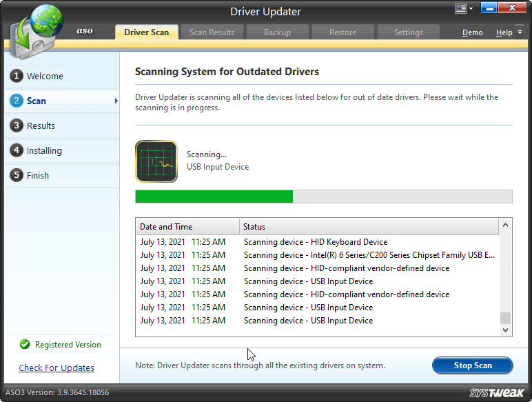Open the Backup tab

277,32
